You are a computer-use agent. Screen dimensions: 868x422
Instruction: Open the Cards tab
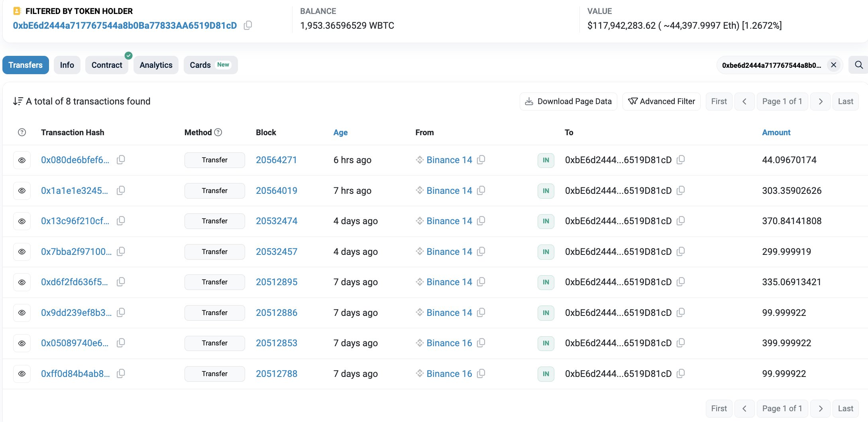pyautogui.click(x=210, y=65)
